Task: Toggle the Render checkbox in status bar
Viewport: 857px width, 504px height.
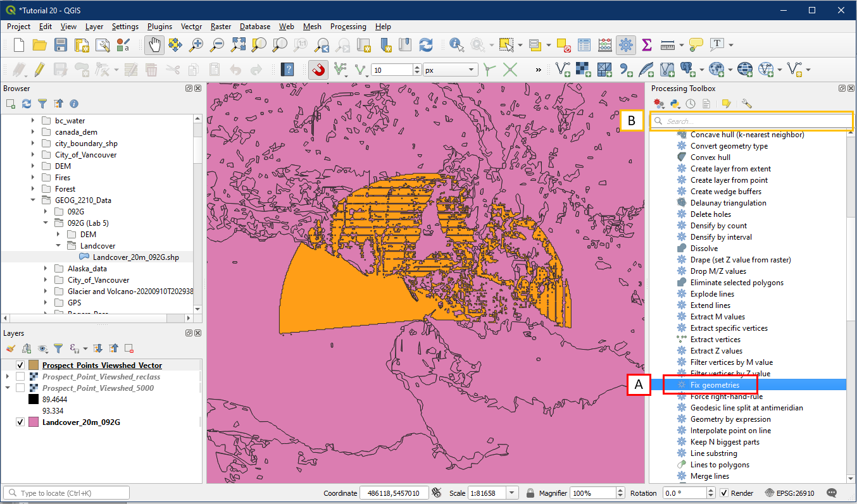Action: [x=725, y=493]
